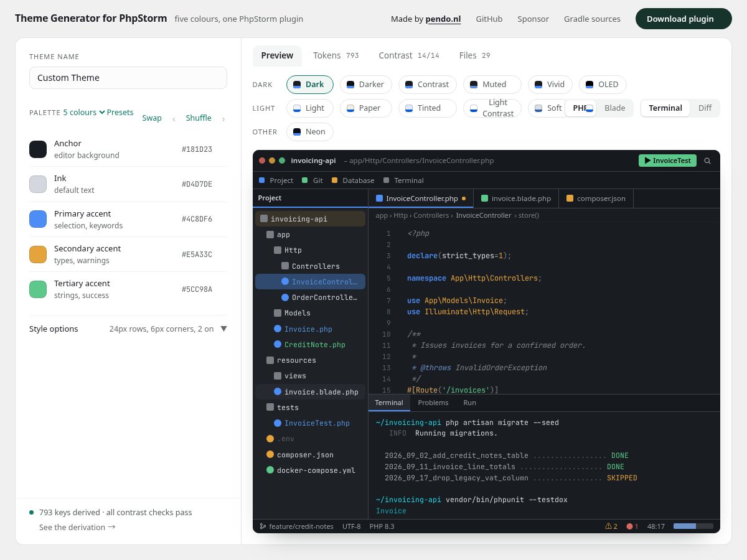Open See the derivation link
Screen dimensions: 747x560
[77, 527]
